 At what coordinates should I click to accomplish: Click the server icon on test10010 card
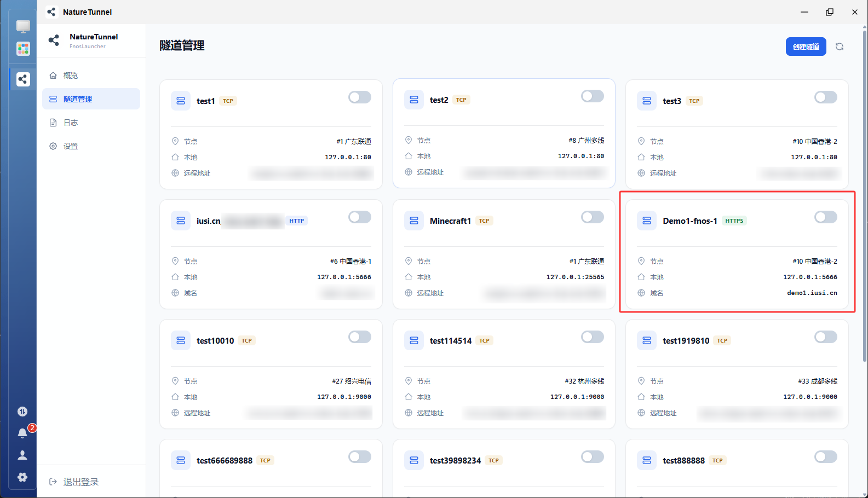181,340
